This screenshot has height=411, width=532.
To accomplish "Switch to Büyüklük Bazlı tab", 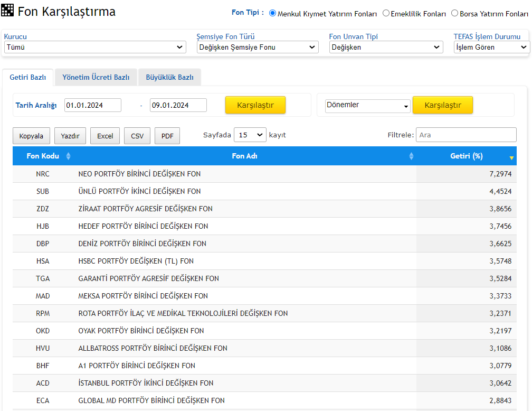I will (x=169, y=78).
